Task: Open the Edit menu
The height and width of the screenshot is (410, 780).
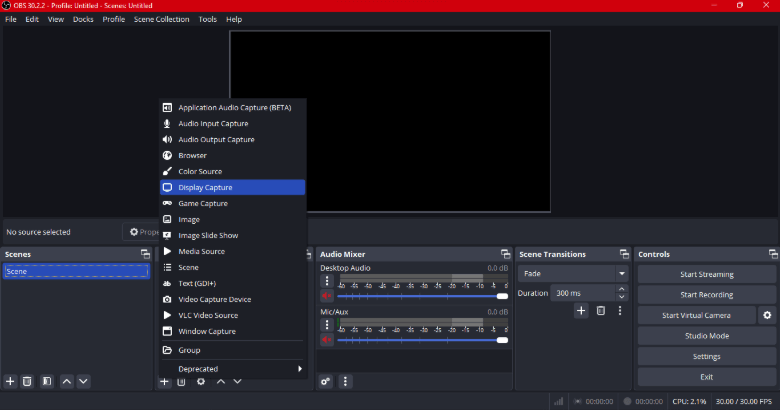Action: click(32, 19)
